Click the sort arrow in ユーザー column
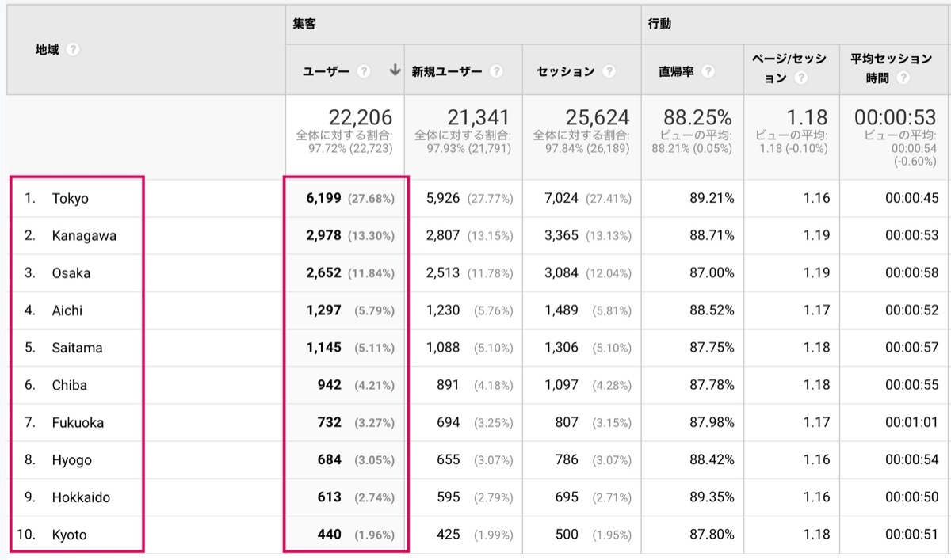The width and height of the screenshot is (951, 560). [395, 71]
